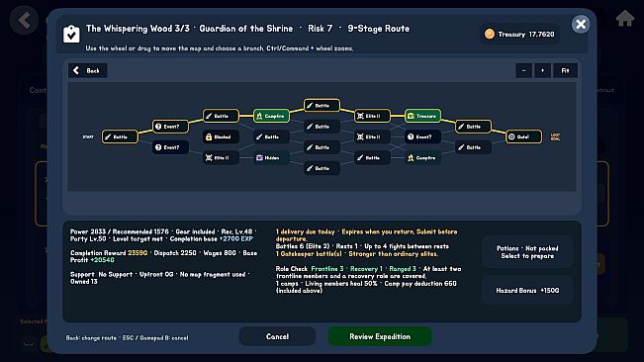Select the unhighlighted Battle node just before Gate!

click(x=474, y=147)
